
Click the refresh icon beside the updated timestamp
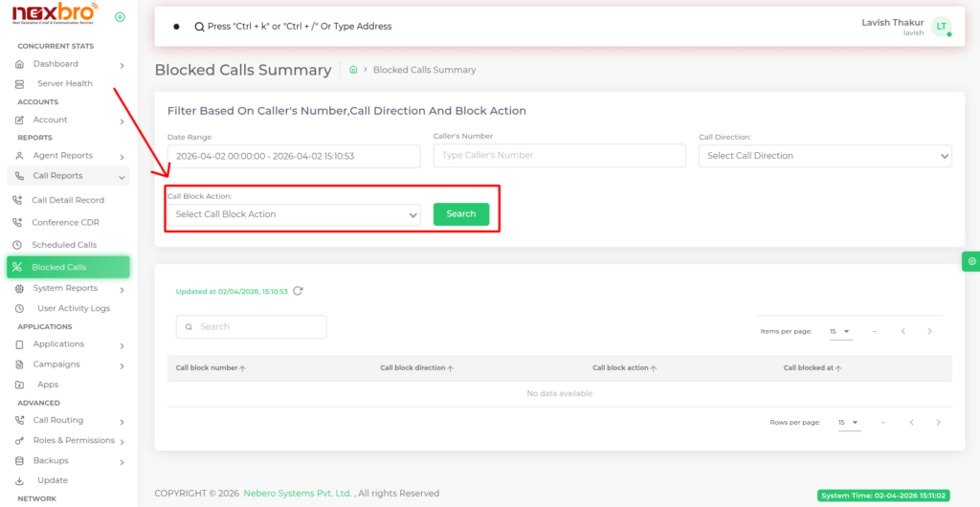(298, 291)
